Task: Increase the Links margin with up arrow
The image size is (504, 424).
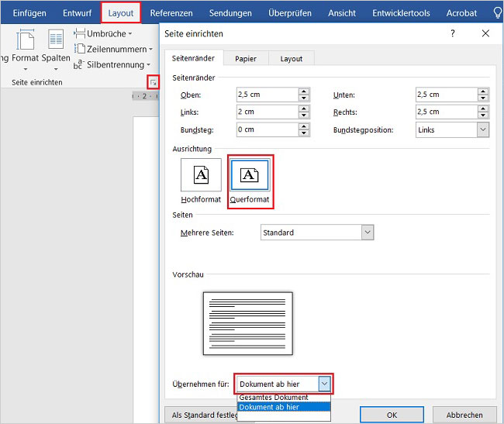Action: click(x=304, y=109)
